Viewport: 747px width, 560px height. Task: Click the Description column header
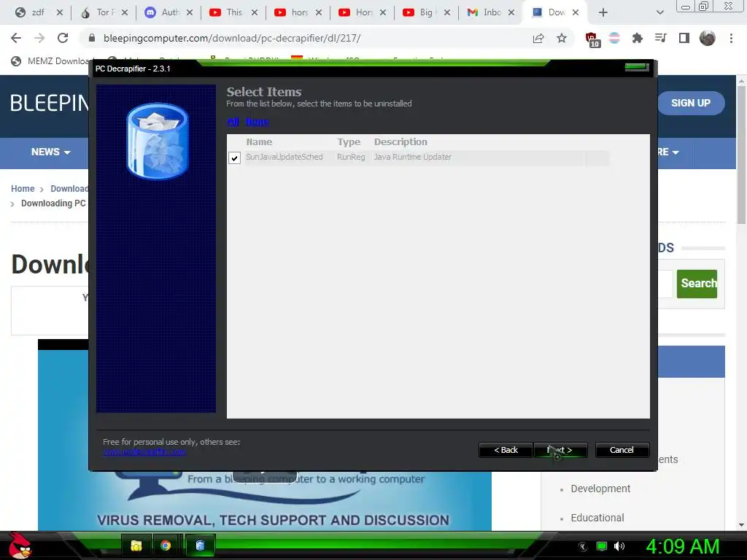click(x=400, y=142)
